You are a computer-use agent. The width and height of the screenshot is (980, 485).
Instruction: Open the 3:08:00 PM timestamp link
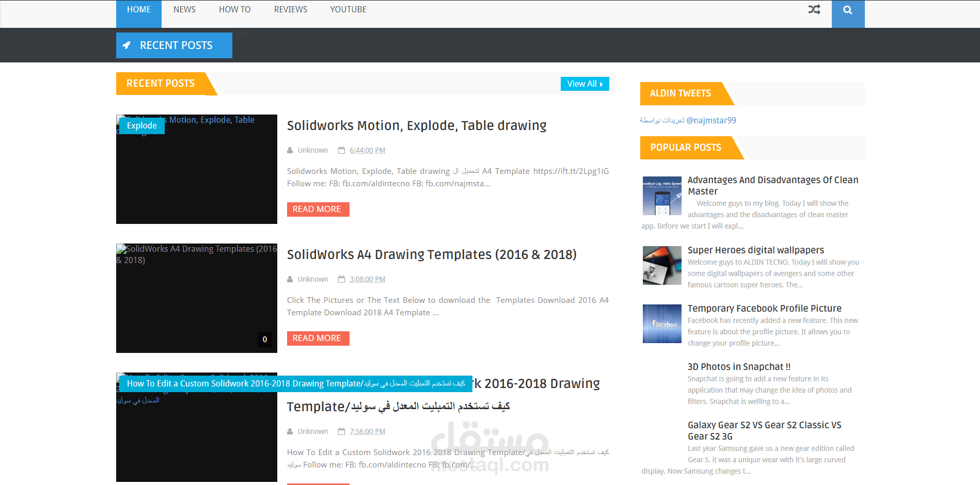(368, 279)
